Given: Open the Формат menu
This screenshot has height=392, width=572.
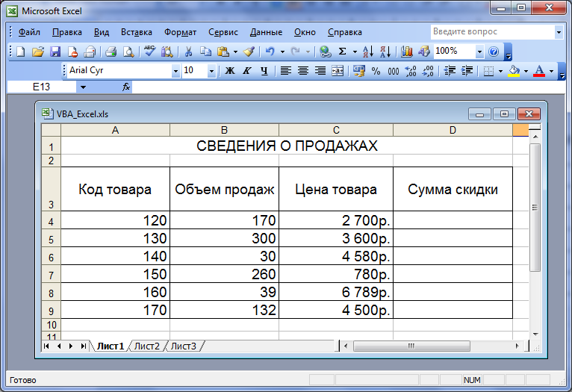Looking at the screenshot, I should tap(180, 32).
